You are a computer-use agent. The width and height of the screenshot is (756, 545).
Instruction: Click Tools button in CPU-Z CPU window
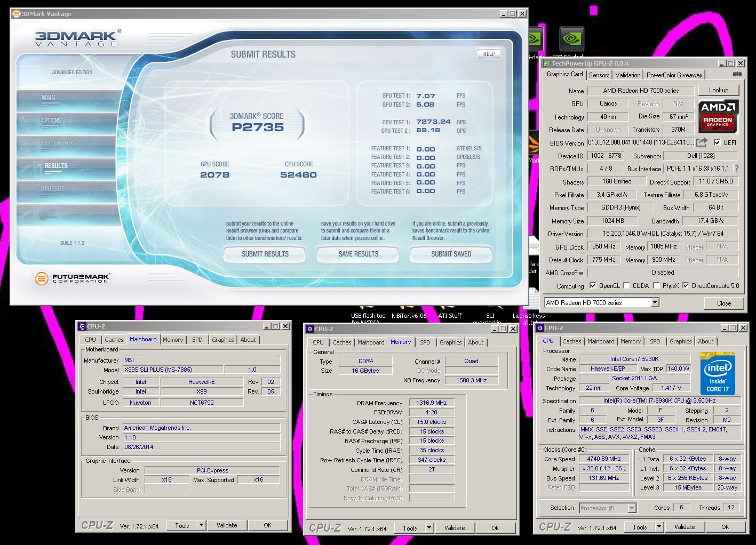point(640,527)
